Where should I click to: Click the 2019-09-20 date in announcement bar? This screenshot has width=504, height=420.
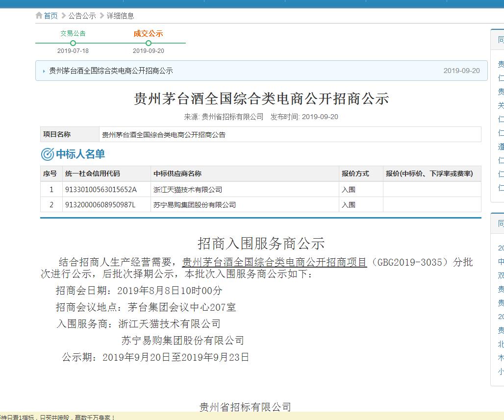coord(461,71)
